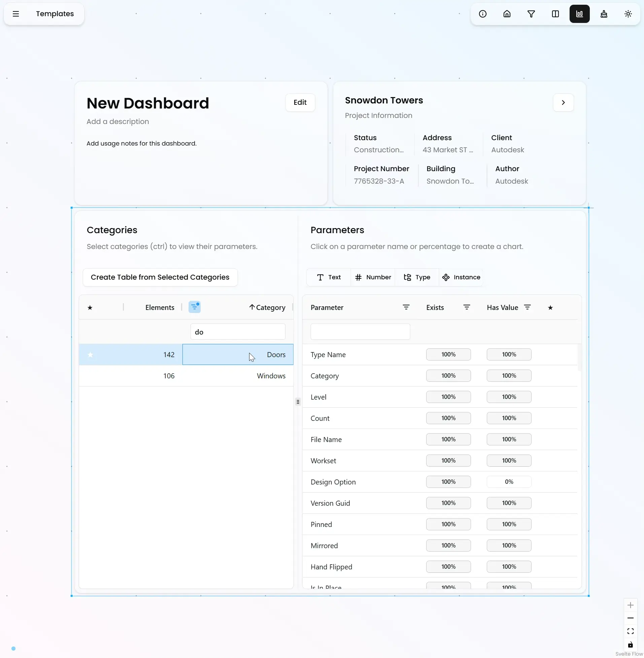Select the chart dashboard icon

coord(579,14)
